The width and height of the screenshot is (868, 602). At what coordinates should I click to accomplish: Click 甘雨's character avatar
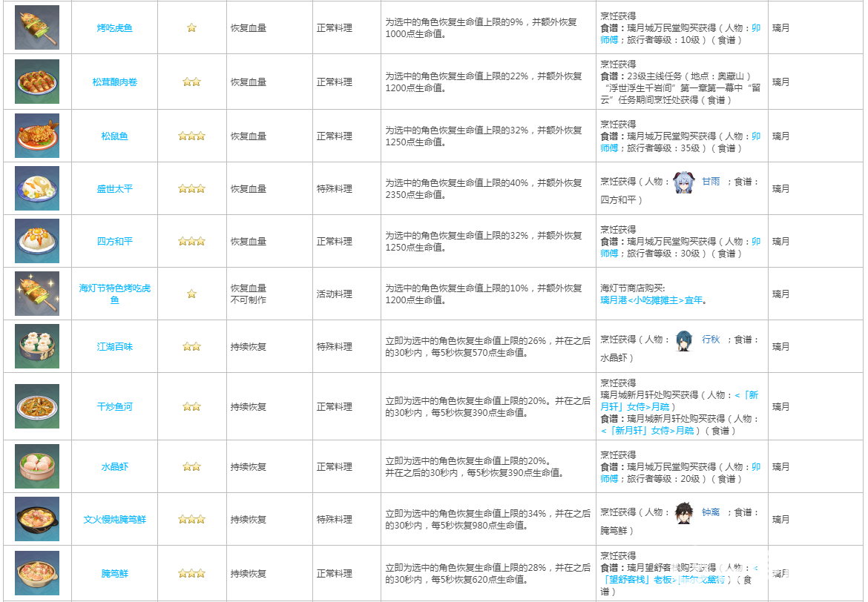pyautogui.click(x=683, y=182)
